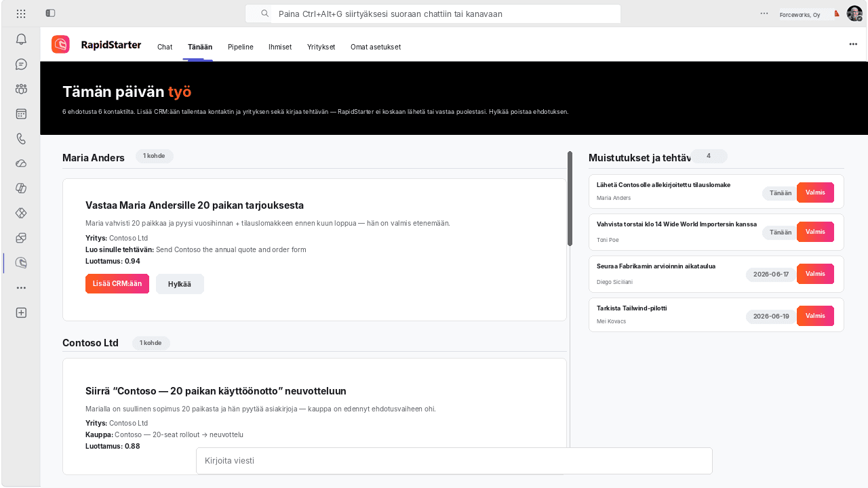The height and width of the screenshot is (488, 868).
Task: Open Copilot icon in Teams sidebar
Action: (21, 188)
